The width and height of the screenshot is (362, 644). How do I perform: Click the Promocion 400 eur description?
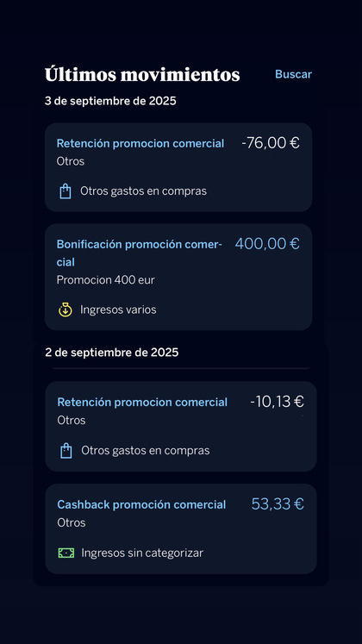pos(105,280)
